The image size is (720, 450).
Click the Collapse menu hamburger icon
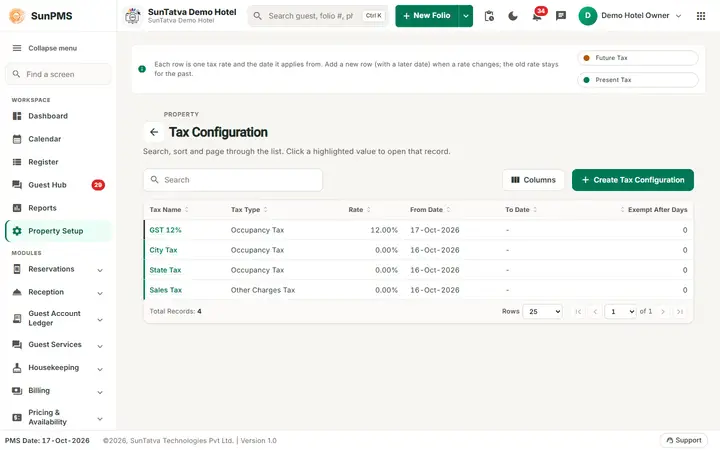[17, 48]
